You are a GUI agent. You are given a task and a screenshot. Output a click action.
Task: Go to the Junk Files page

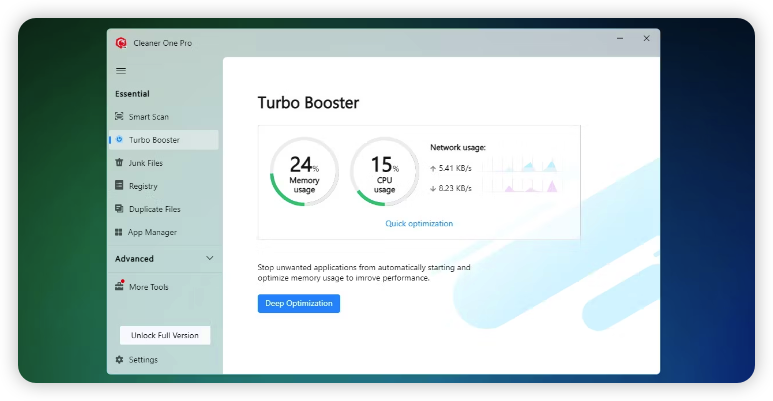coord(145,163)
